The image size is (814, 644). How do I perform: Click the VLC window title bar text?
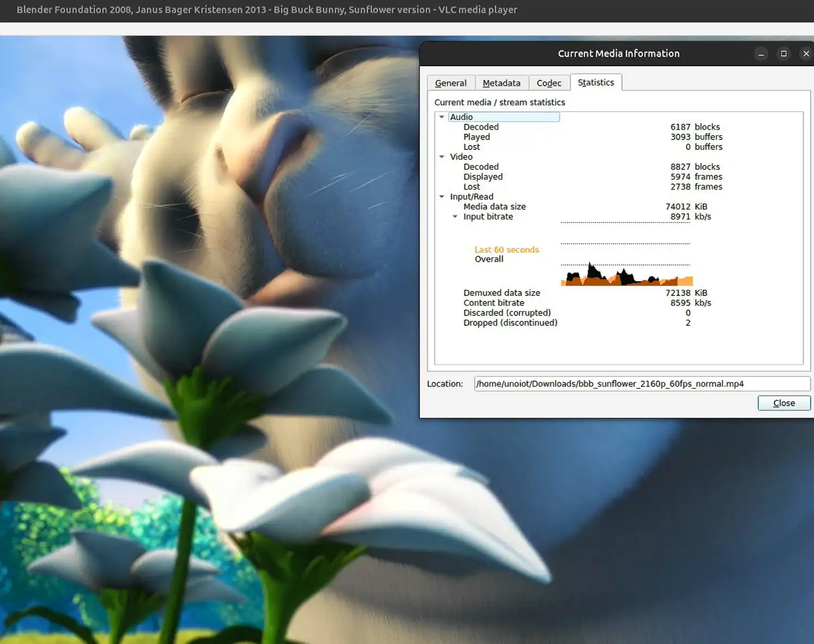[x=267, y=10]
